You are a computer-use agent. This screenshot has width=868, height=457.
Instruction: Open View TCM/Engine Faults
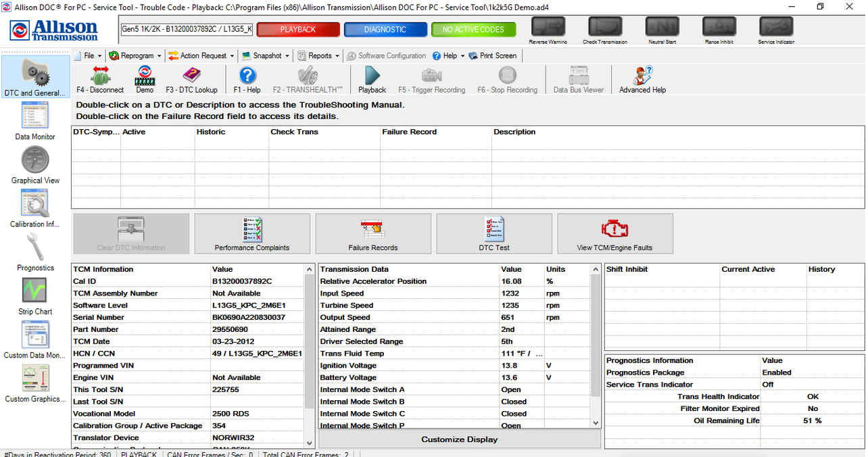tap(614, 233)
